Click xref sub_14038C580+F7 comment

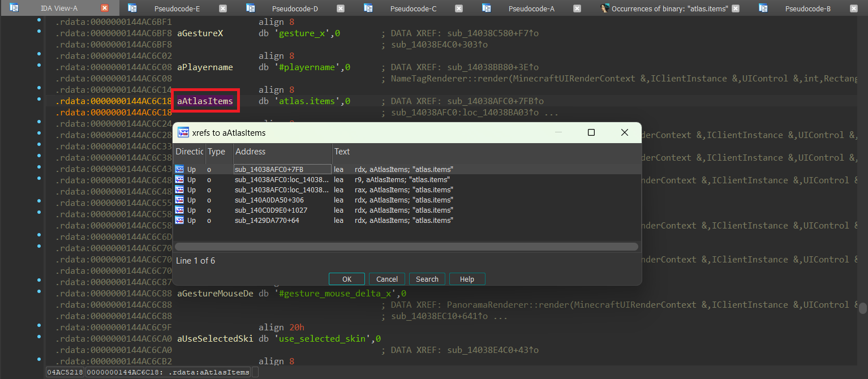point(492,33)
